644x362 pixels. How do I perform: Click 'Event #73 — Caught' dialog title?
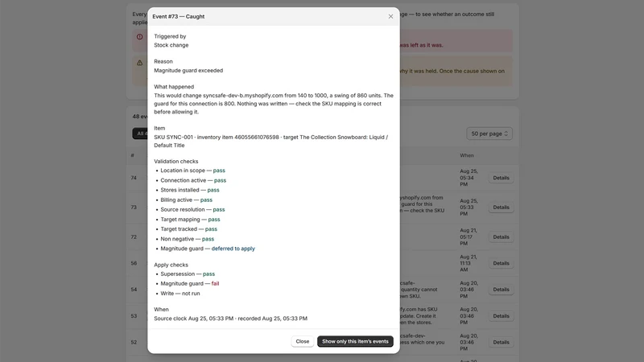click(178, 16)
